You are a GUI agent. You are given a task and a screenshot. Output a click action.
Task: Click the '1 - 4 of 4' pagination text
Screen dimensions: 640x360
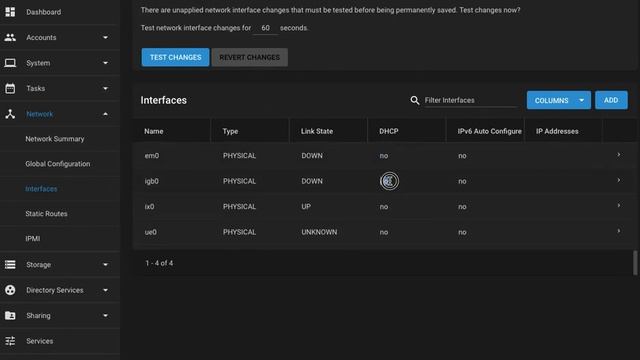pyautogui.click(x=159, y=263)
